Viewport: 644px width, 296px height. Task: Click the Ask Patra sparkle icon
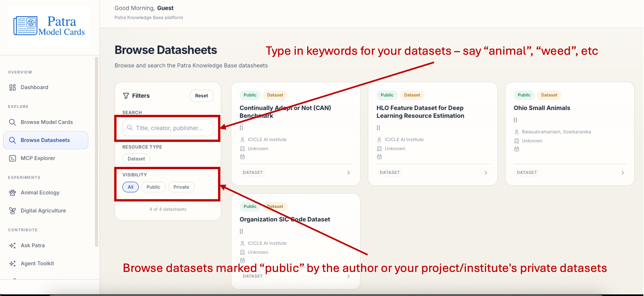point(13,246)
